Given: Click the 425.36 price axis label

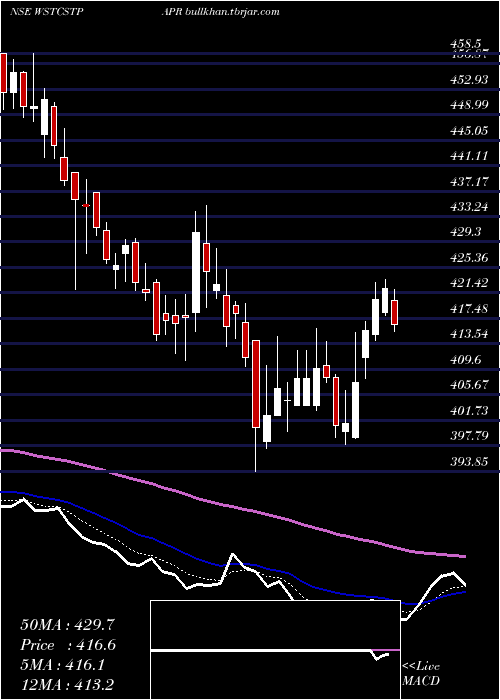Looking at the screenshot, I should pyautogui.click(x=470, y=258).
